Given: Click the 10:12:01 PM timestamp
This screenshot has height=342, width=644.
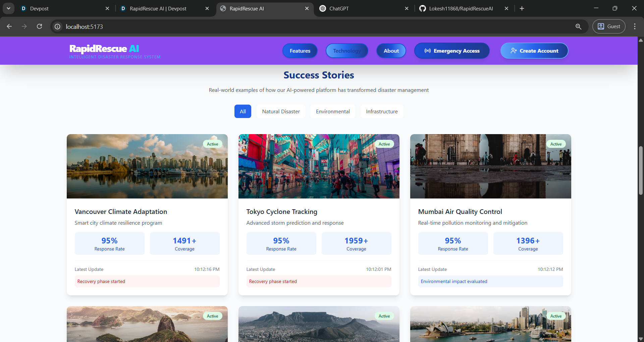Looking at the screenshot, I should (379, 269).
